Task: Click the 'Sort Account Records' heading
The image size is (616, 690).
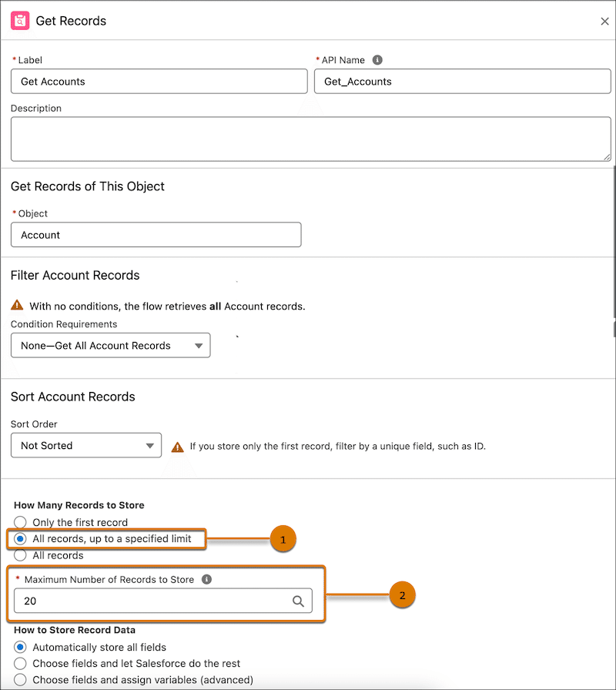Action: pos(72,397)
